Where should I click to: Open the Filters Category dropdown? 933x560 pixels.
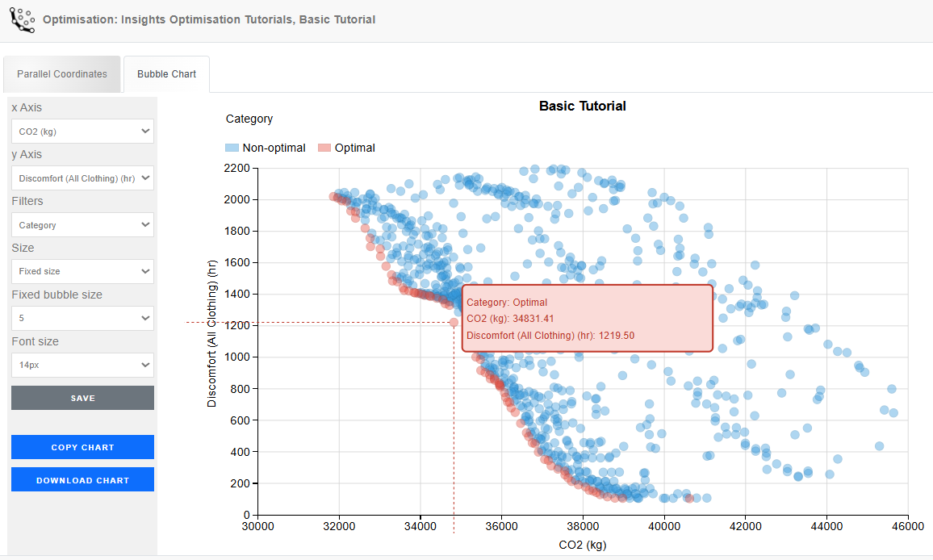point(82,225)
